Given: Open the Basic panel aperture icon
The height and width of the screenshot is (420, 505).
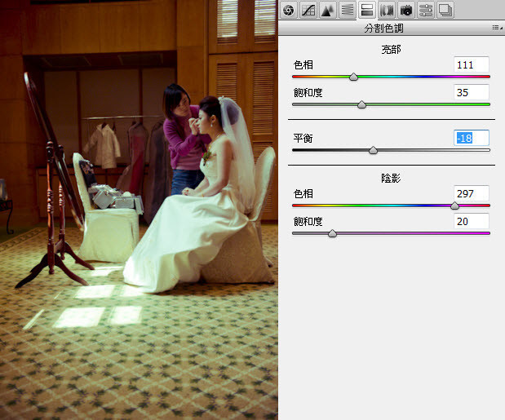Looking at the screenshot, I should click(288, 10).
